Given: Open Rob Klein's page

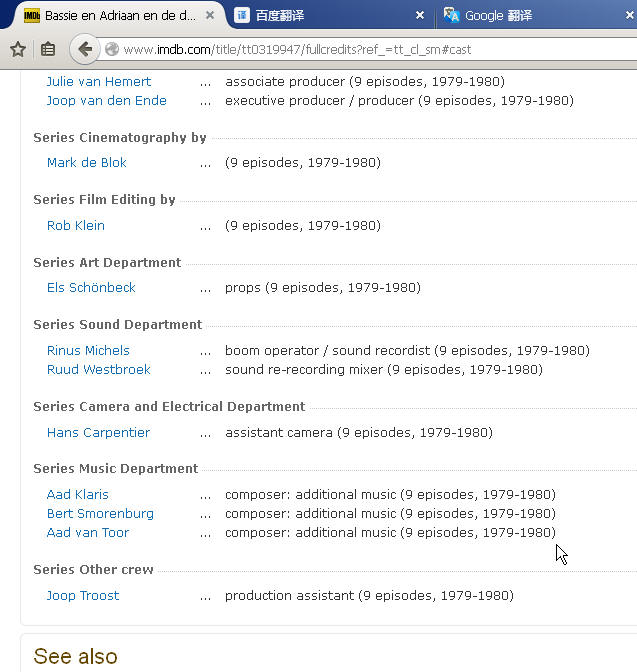Looking at the screenshot, I should [x=75, y=225].
